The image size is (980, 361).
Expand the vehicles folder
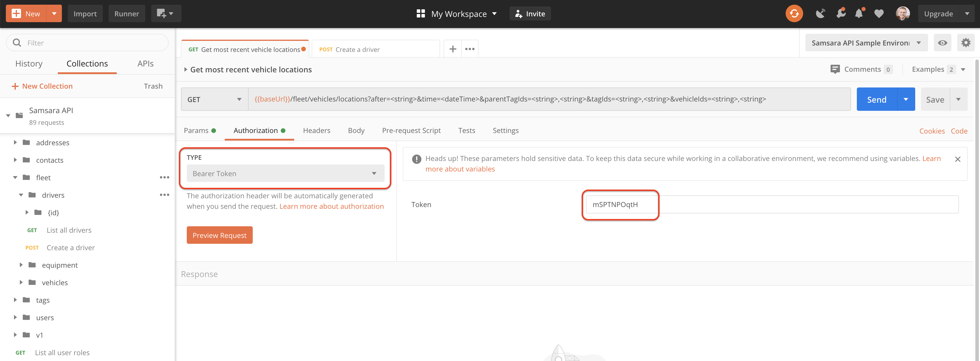coord(21,282)
